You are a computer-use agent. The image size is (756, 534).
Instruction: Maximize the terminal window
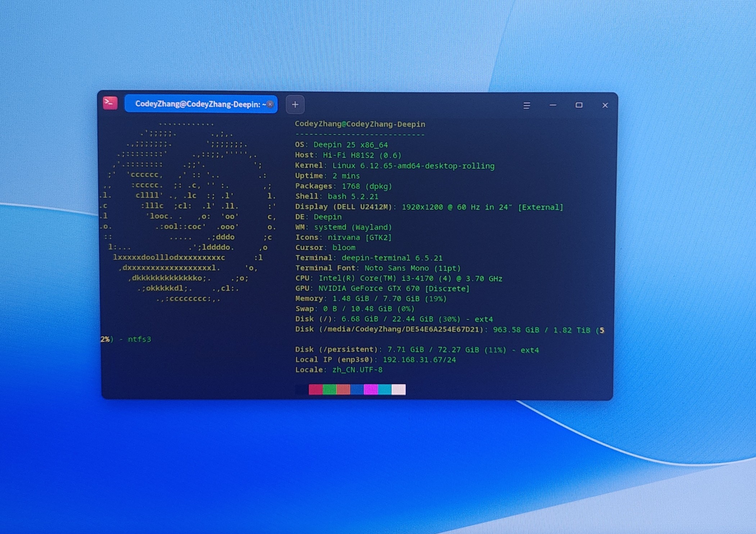(579, 105)
